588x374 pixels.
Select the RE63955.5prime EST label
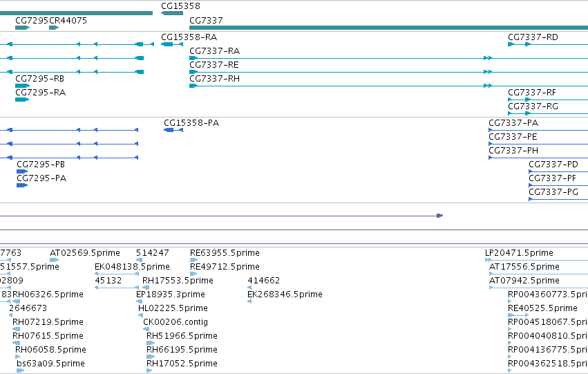coord(225,253)
